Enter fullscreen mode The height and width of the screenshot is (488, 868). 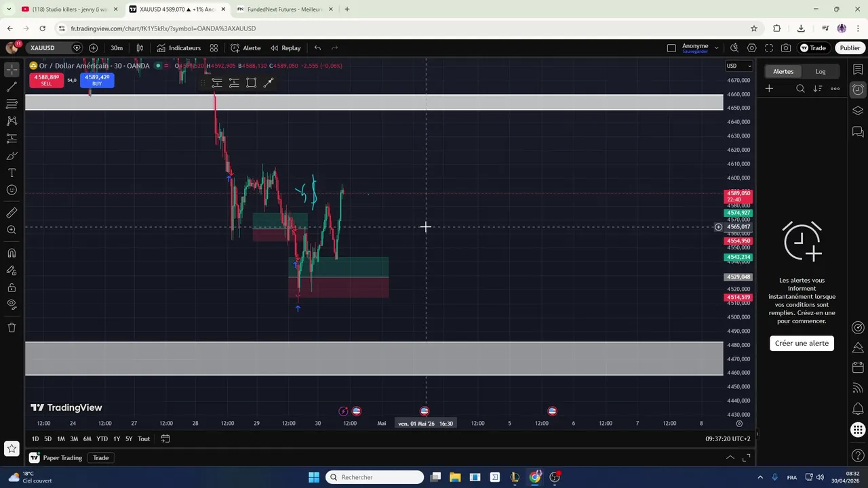[x=769, y=48]
